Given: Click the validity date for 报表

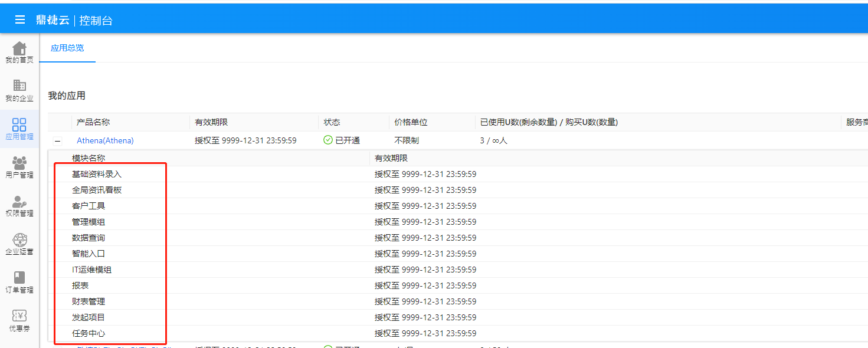Looking at the screenshot, I should pos(425,285).
